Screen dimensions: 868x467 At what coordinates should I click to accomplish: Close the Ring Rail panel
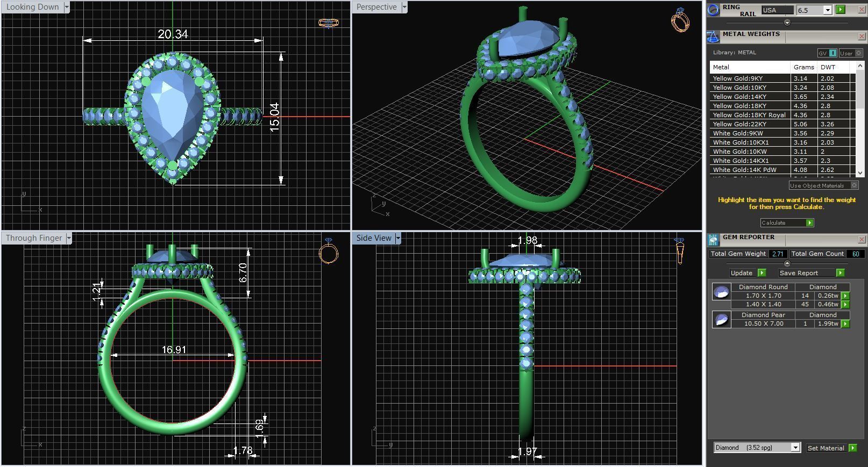click(862, 10)
